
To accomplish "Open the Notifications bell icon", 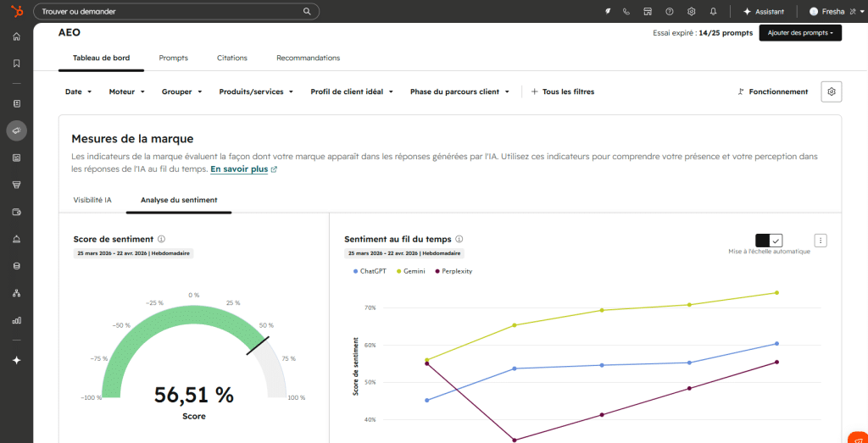I will pos(713,11).
